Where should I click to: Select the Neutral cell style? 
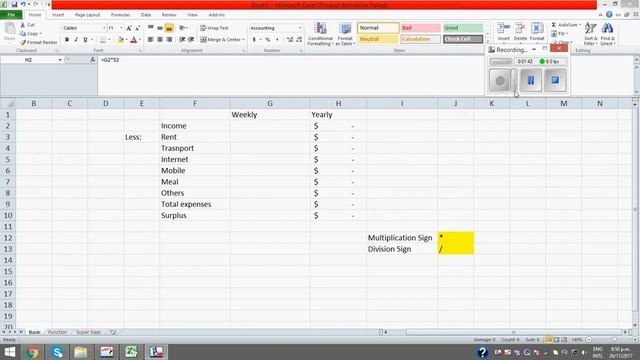pyautogui.click(x=378, y=39)
